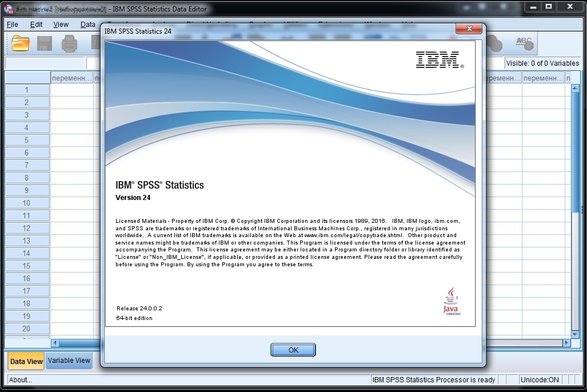Click 'IBM SPSS Statistics Processor is ready' status
587x392 pixels.
tap(433, 379)
